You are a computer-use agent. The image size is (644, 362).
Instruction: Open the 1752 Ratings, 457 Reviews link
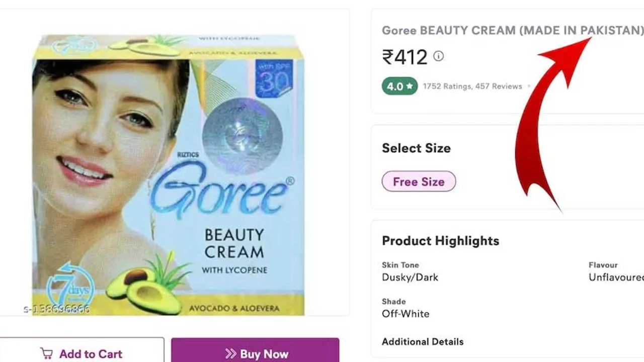(472, 86)
